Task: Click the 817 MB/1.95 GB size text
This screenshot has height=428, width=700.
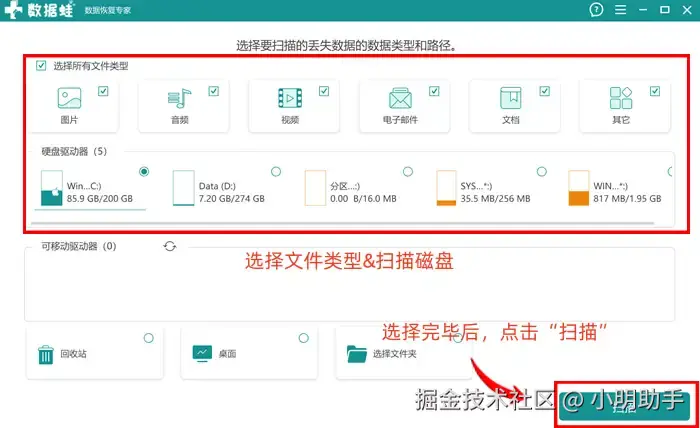Action: pos(627,199)
